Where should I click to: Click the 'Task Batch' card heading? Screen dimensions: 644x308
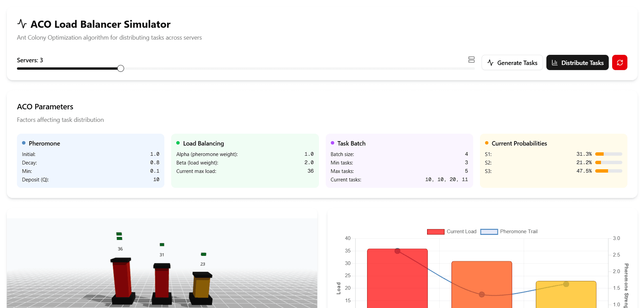[351, 143]
